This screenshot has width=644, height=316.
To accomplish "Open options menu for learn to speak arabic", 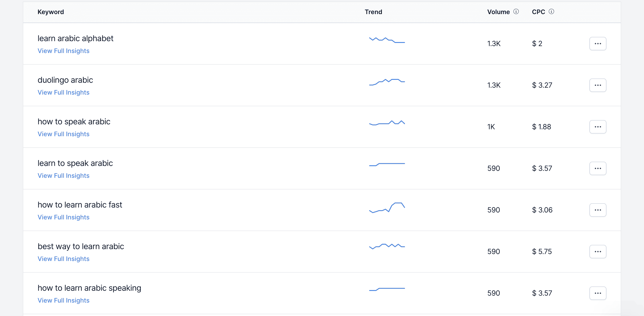I will tap(598, 168).
